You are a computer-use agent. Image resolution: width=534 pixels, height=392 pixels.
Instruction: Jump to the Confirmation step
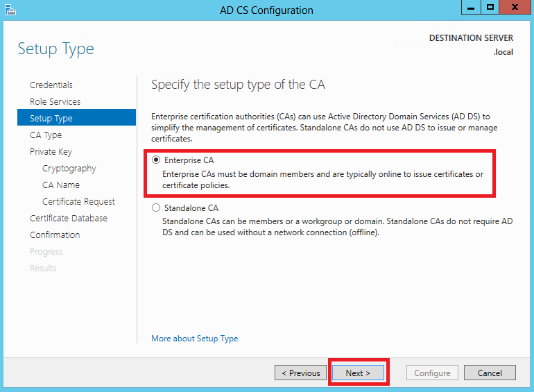(55, 235)
